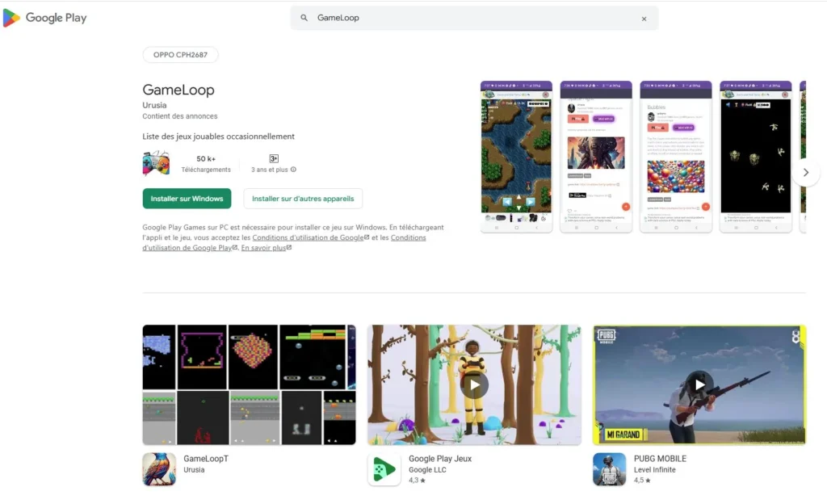Click the 3+ content rating badge
The height and width of the screenshot is (504, 827).
point(274,158)
